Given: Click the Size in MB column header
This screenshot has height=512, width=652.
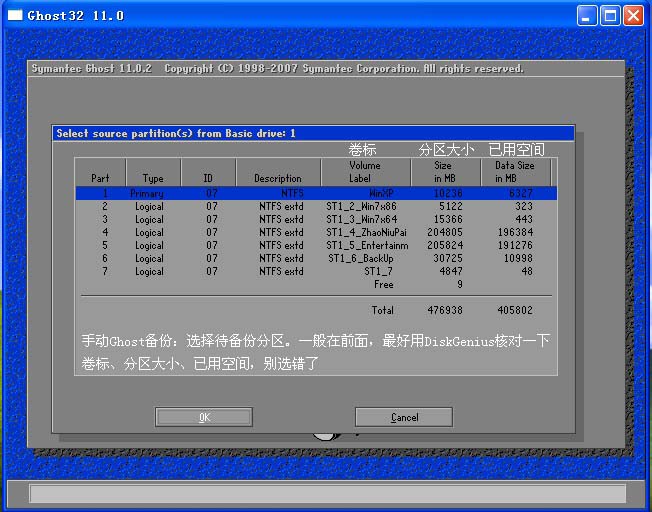Looking at the screenshot, I should [446, 172].
